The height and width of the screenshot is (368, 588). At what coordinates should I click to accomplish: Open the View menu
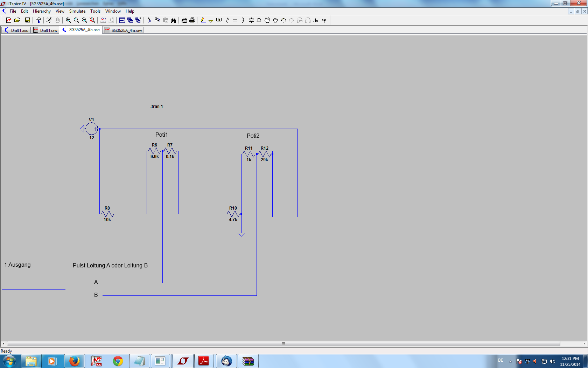pyautogui.click(x=60, y=11)
